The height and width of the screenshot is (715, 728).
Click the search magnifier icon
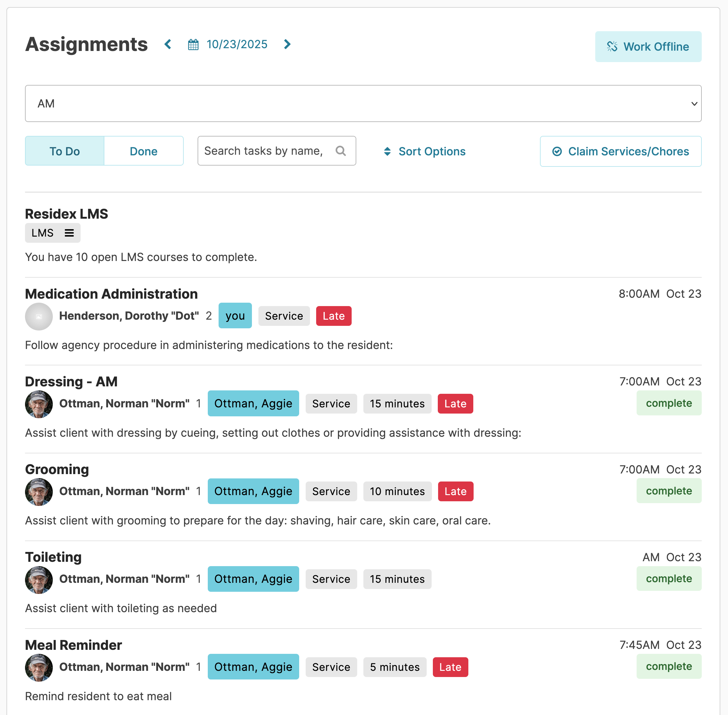tap(341, 151)
